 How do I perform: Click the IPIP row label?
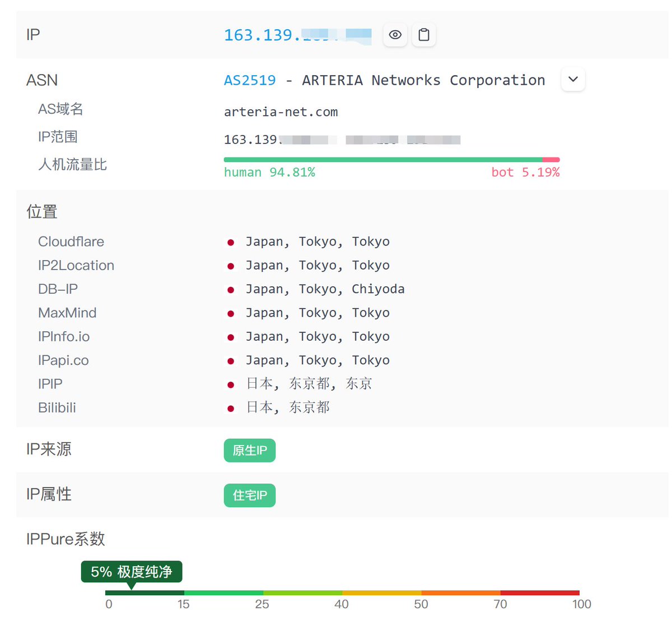point(50,384)
